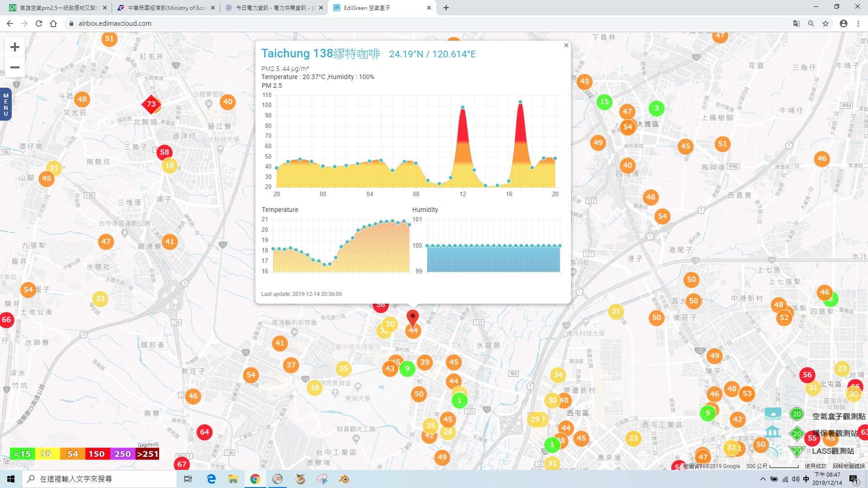Open the 回報地圖錯誤 report link
This screenshot has height=488, width=868.
[849, 466]
